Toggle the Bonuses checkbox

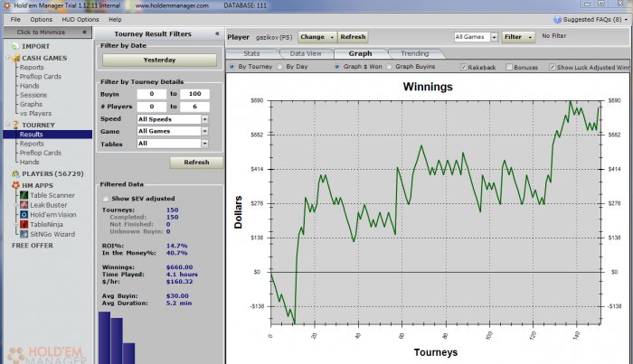click(509, 67)
